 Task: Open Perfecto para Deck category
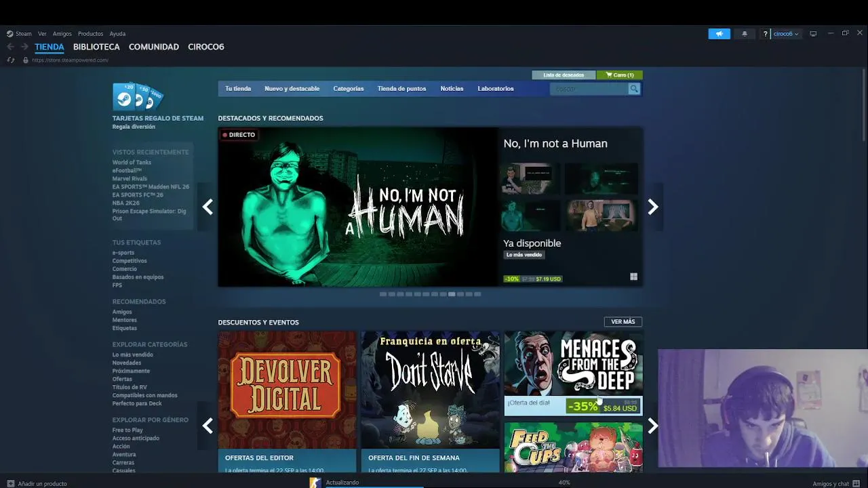click(137, 404)
